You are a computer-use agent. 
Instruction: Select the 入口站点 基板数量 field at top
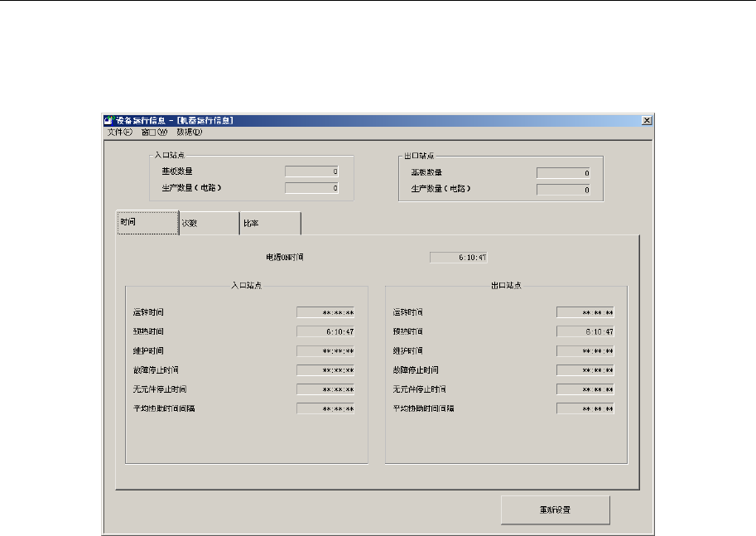pos(312,171)
